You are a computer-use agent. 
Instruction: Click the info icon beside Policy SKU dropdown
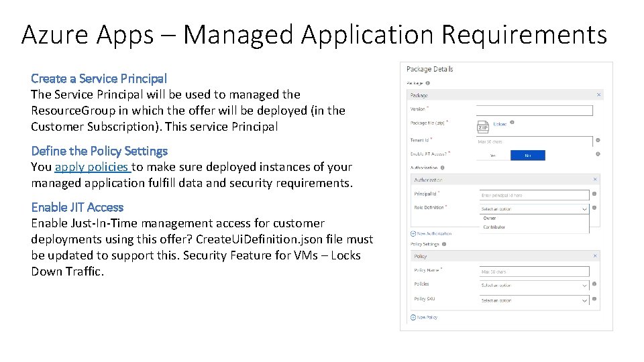click(x=594, y=299)
